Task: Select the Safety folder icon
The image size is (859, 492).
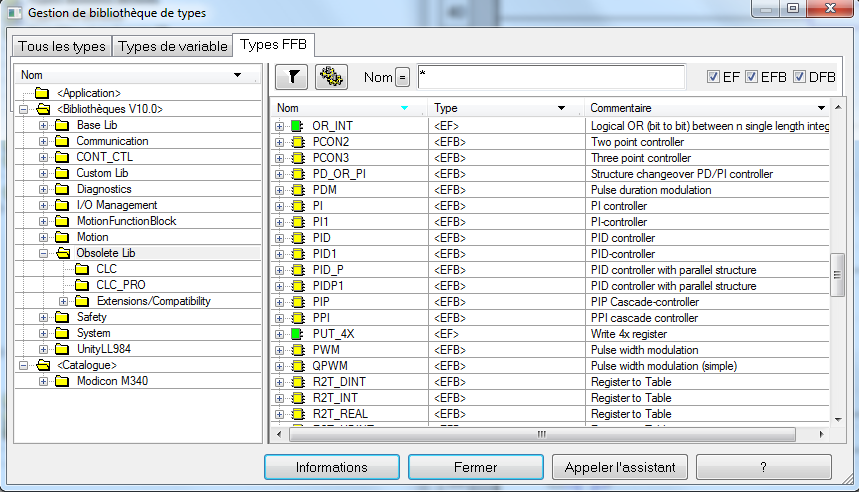Action: point(62,317)
